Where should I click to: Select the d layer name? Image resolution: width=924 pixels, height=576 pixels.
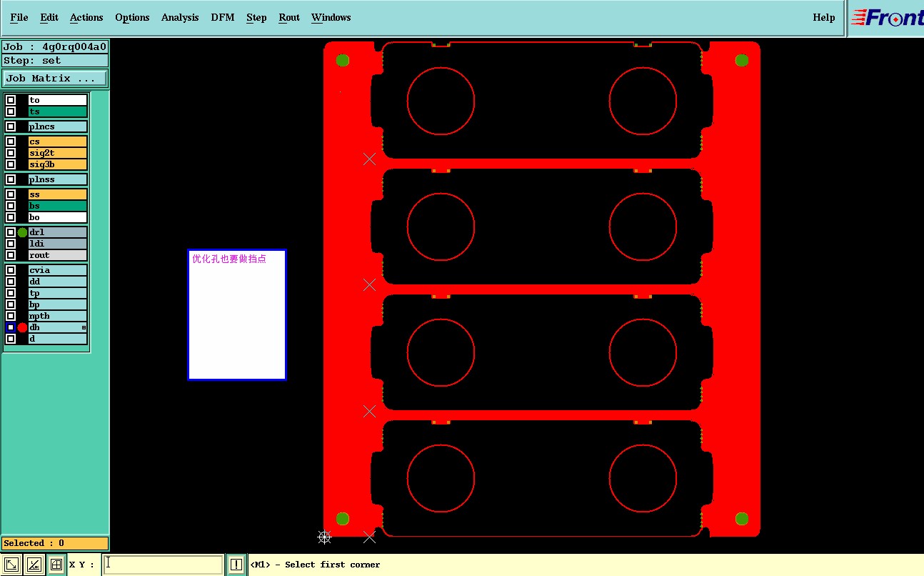tap(58, 339)
